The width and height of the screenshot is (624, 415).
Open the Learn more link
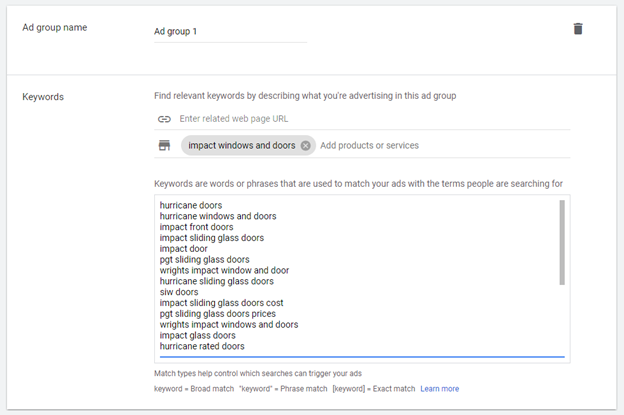tap(440, 389)
